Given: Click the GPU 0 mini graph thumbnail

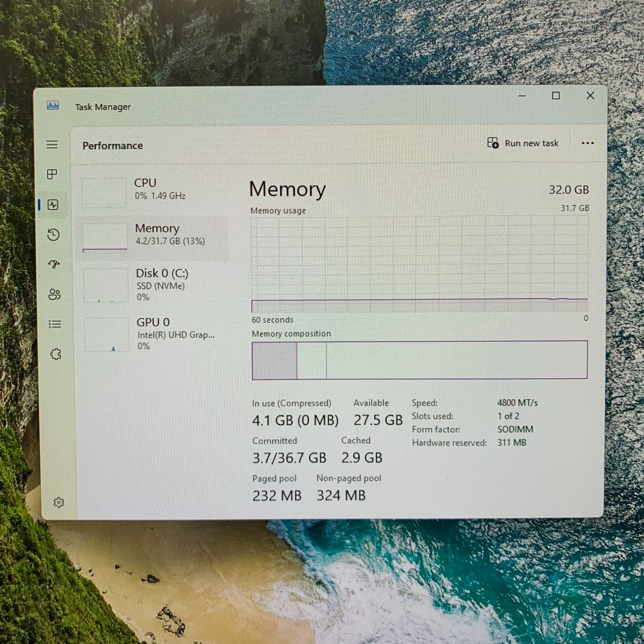Looking at the screenshot, I should click(x=107, y=335).
